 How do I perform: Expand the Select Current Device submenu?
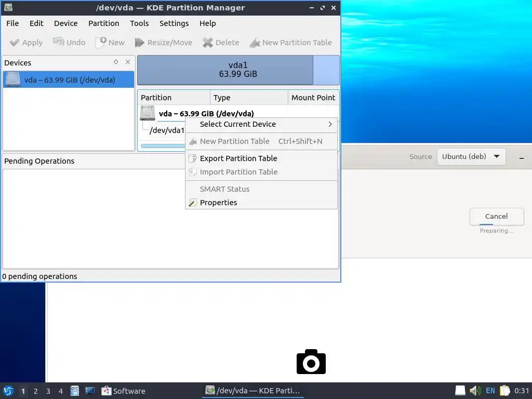[x=261, y=124]
